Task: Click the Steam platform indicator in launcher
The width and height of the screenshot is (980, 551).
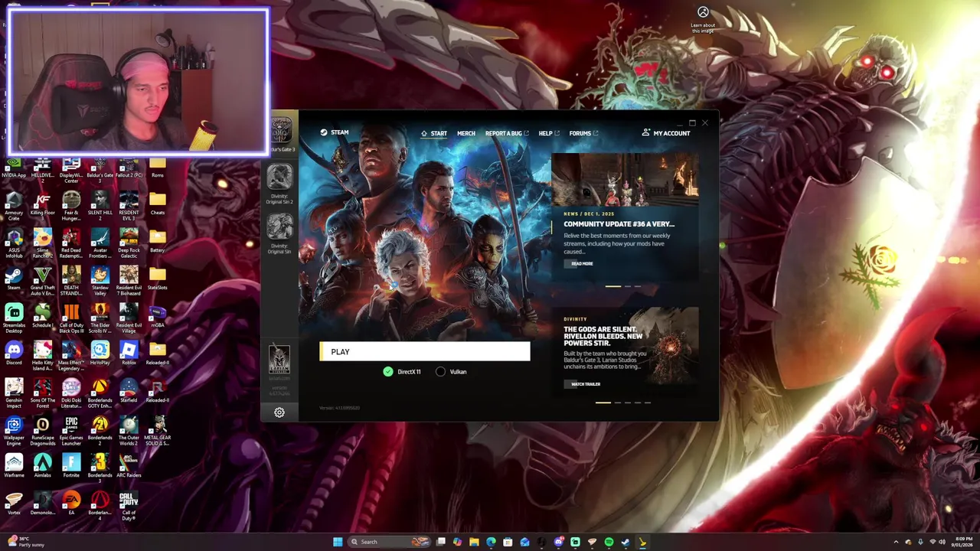Action: [335, 132]
